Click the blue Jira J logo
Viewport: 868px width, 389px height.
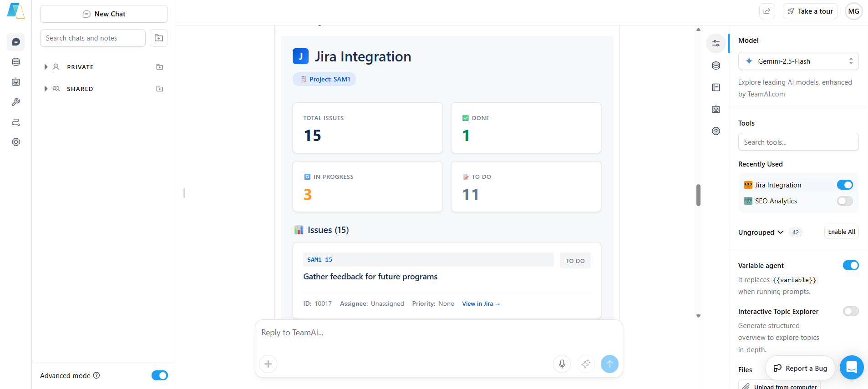point(300,56)
